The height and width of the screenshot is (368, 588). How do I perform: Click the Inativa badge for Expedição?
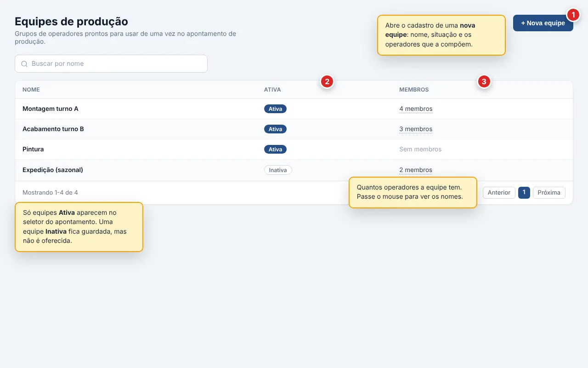point(278,170)
